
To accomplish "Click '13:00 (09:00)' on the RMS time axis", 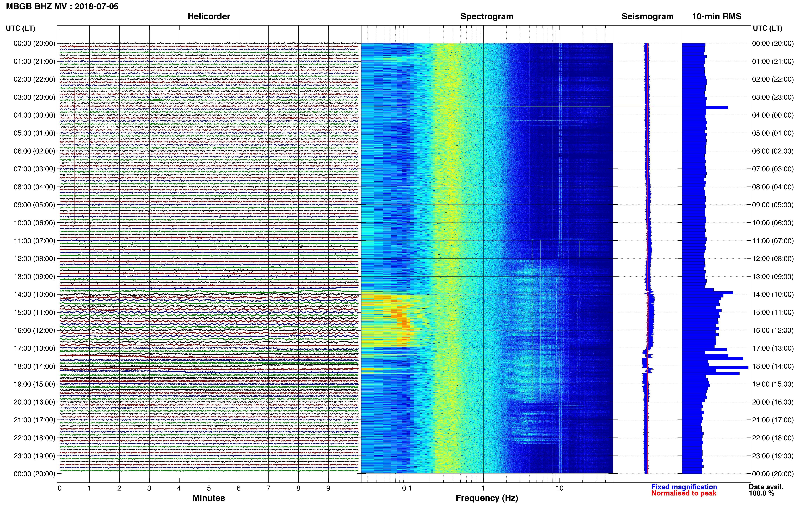I will coord(773,277).
